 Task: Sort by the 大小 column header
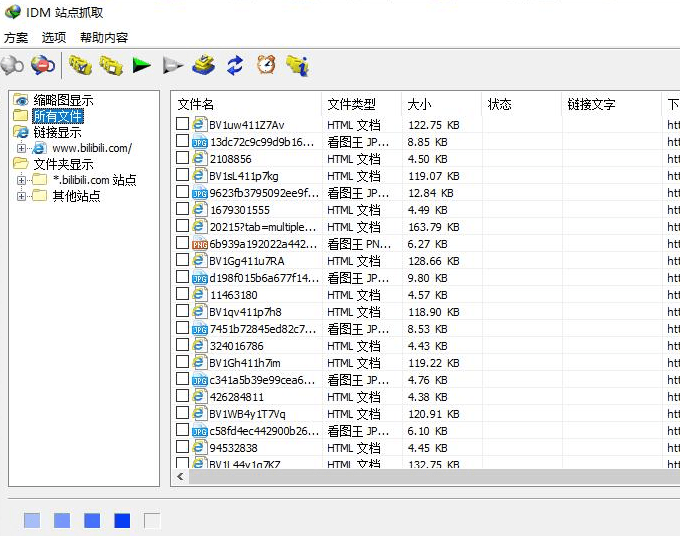[x=441, y=104]
